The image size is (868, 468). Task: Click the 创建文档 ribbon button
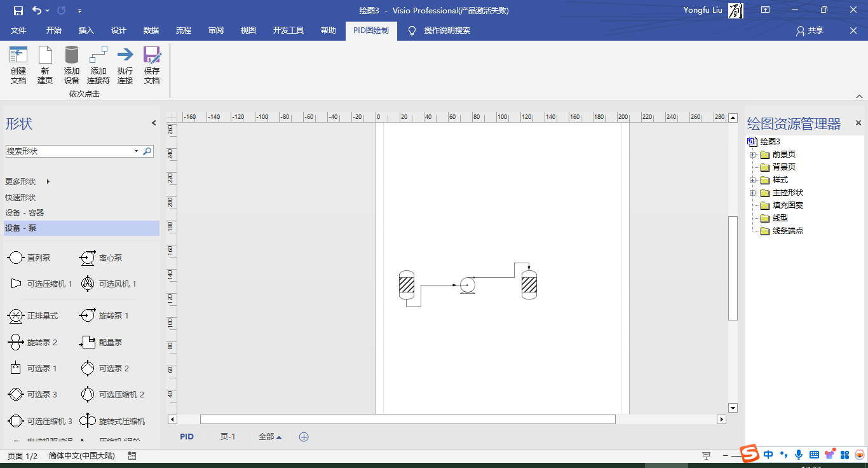tap(18, 65)
